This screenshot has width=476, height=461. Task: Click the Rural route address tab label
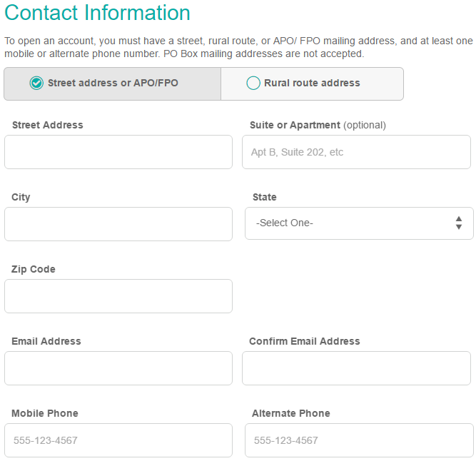(312, 83)
